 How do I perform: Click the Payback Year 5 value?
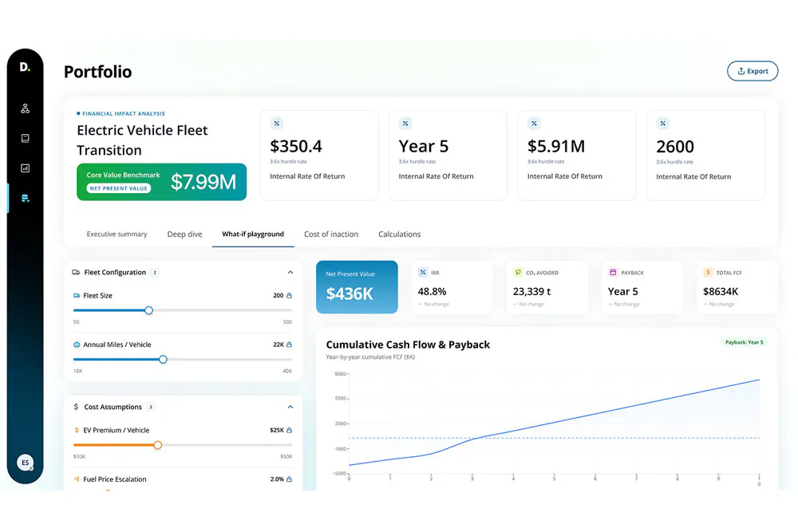[623, 291]
